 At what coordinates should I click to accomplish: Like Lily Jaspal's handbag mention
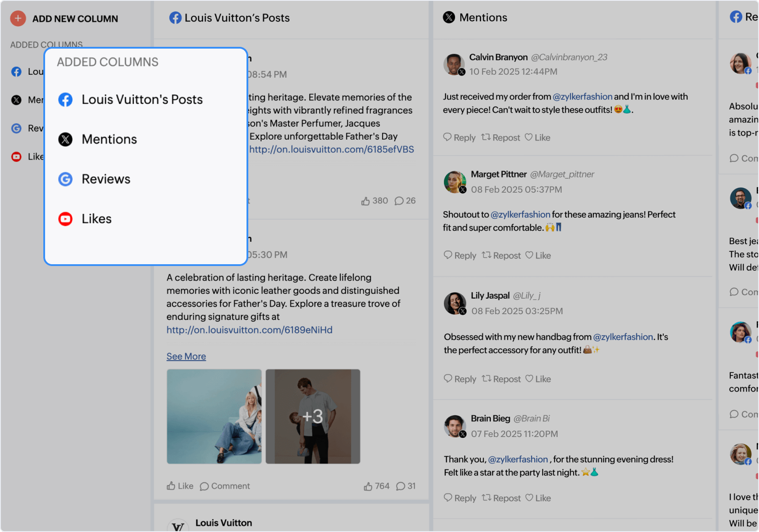538,379
